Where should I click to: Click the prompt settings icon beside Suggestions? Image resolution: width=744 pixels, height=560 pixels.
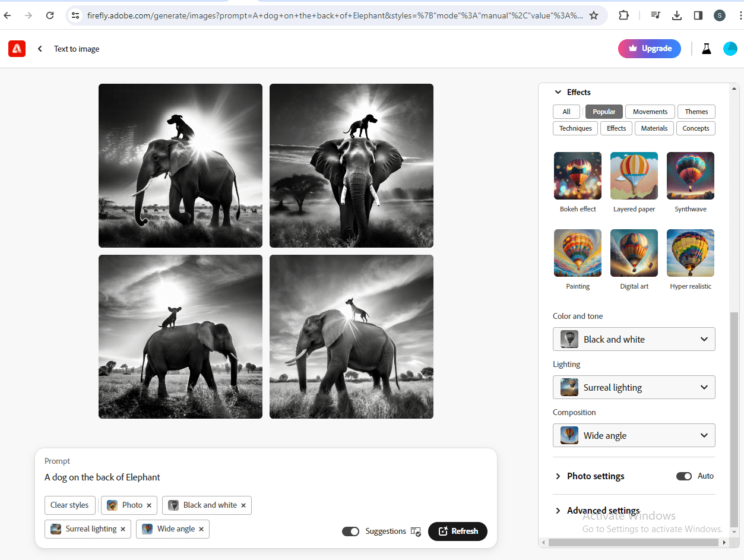tap(416, 531)
